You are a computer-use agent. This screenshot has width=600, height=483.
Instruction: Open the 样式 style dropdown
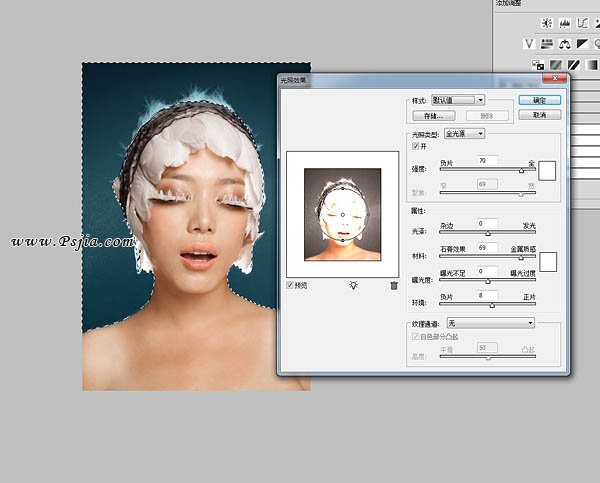[466, 100]
